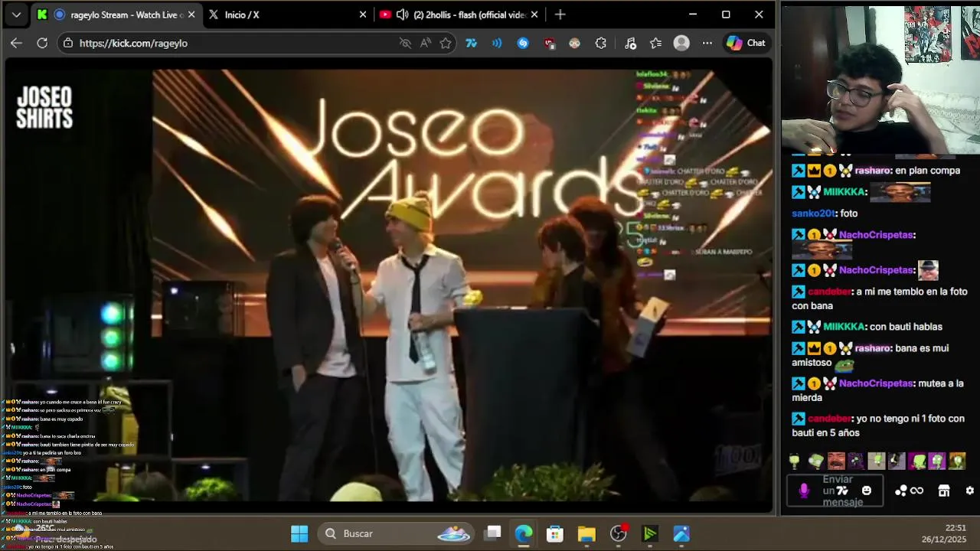Open the channel points bubbles icon
Viewport: 980px width, 551px height.
tap(901, 491)
